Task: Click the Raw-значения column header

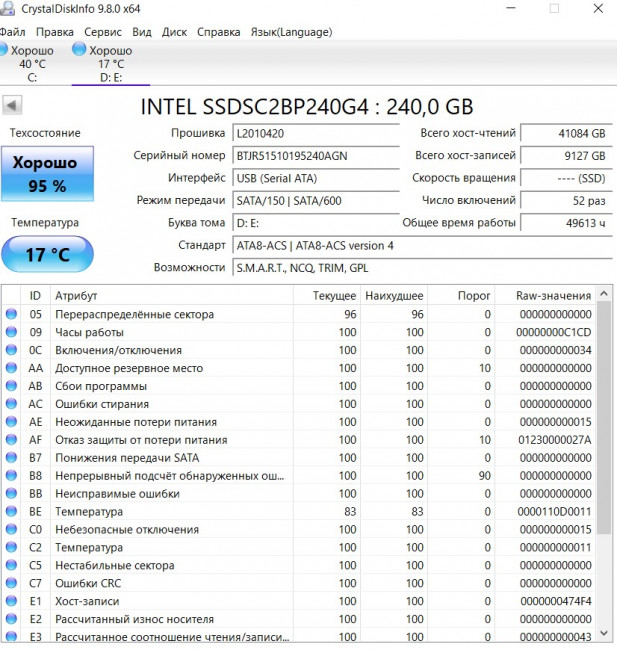Action: point(545,296)
